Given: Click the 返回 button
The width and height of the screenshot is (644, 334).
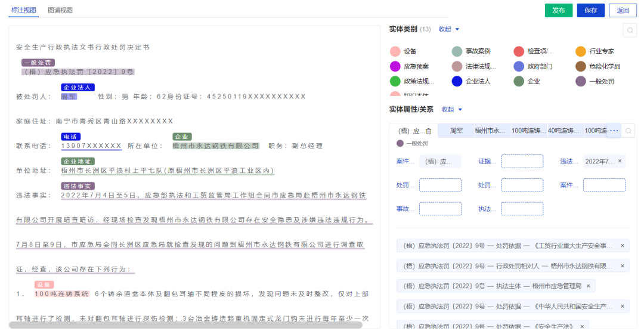Looking at the screenshot, I should 623,10.
